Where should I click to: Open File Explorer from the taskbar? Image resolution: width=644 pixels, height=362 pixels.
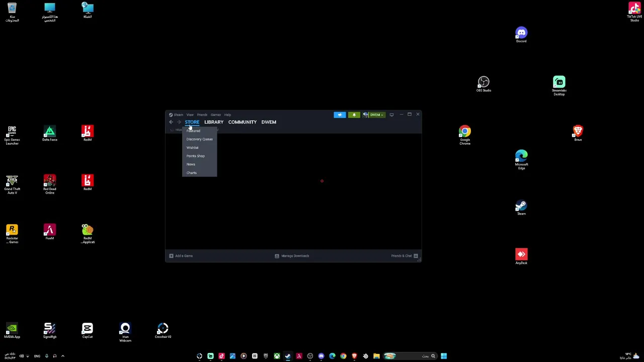[x=376, y=356]
